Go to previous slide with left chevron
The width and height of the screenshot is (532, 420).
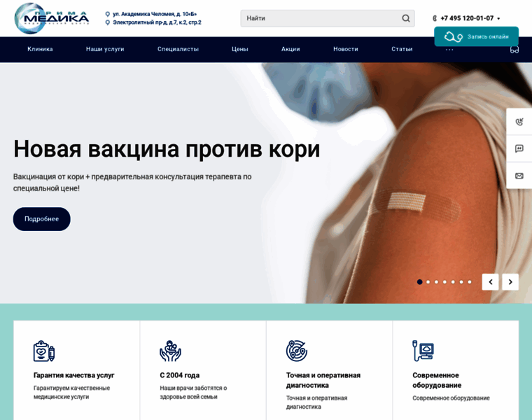point(490,282)
